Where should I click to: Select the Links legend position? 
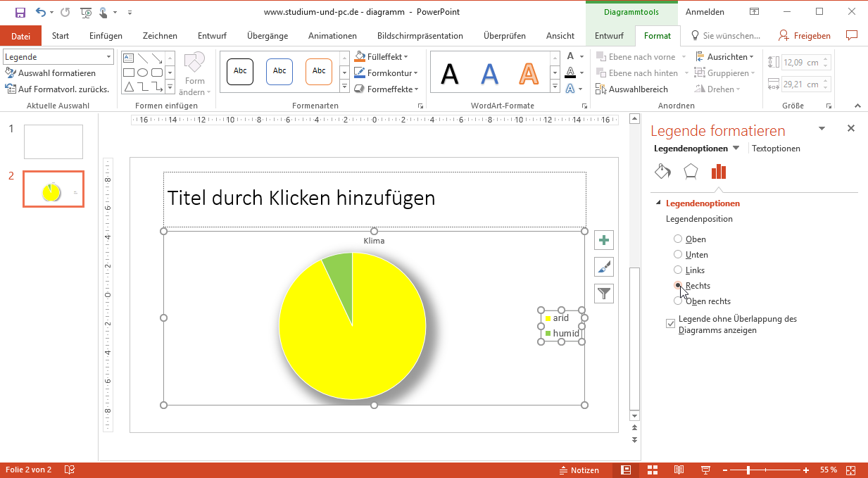point(678,270)
